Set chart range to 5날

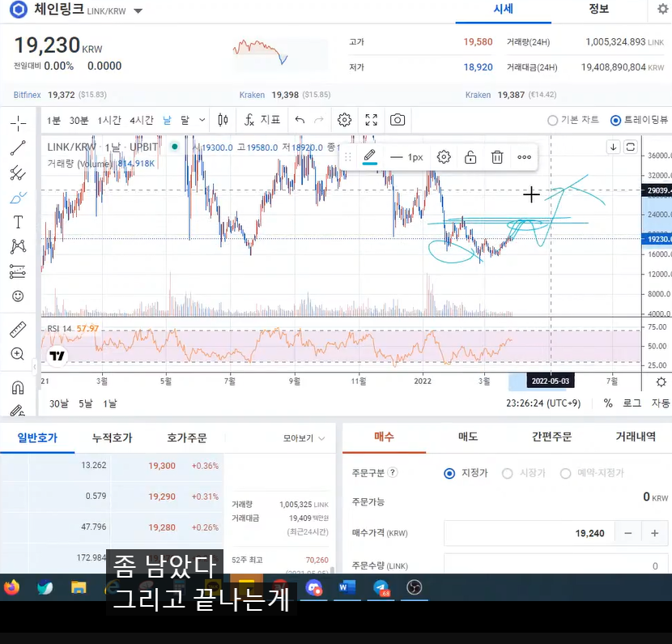coord(85,403)
